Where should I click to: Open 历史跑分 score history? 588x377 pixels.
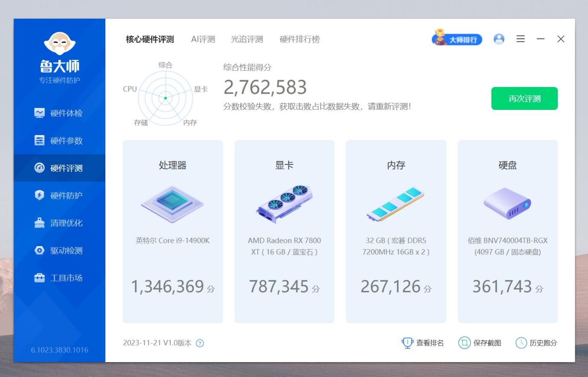[x=536, y=343]
